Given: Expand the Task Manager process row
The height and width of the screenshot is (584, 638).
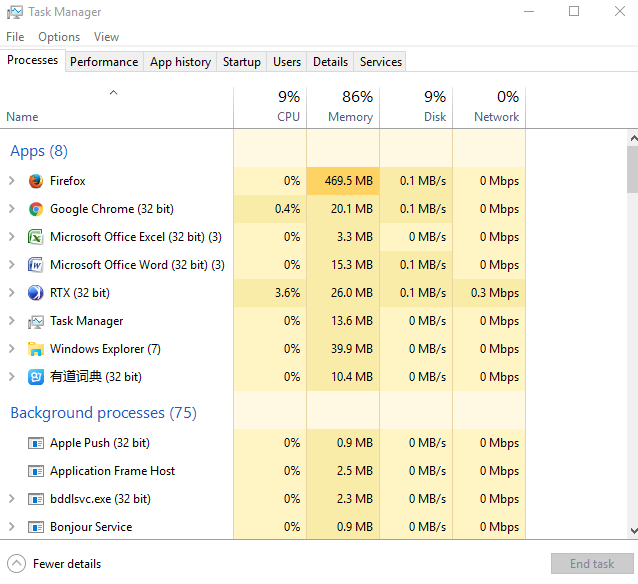Looking at the screenshot, I should [12, 321].
